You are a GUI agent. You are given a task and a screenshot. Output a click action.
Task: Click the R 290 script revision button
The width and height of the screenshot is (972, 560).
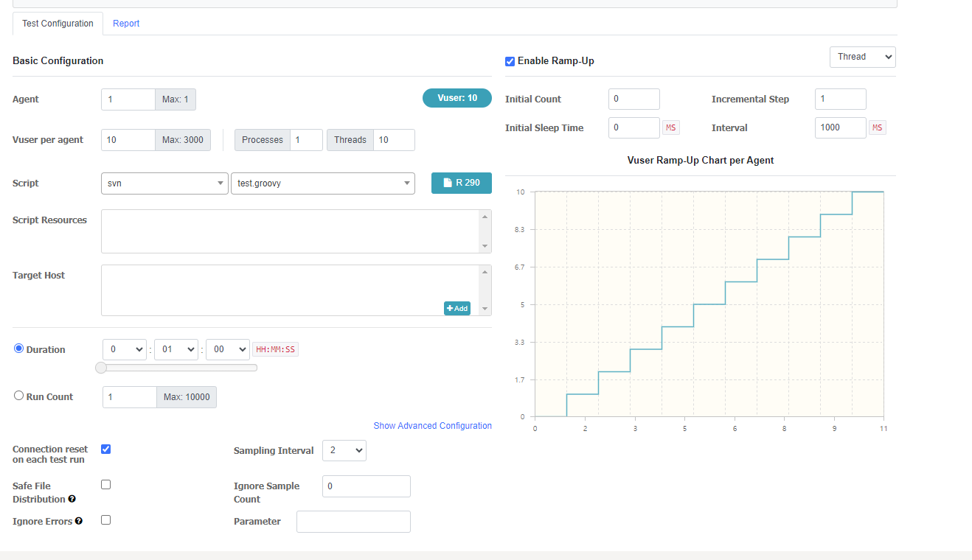pos(461,183)
